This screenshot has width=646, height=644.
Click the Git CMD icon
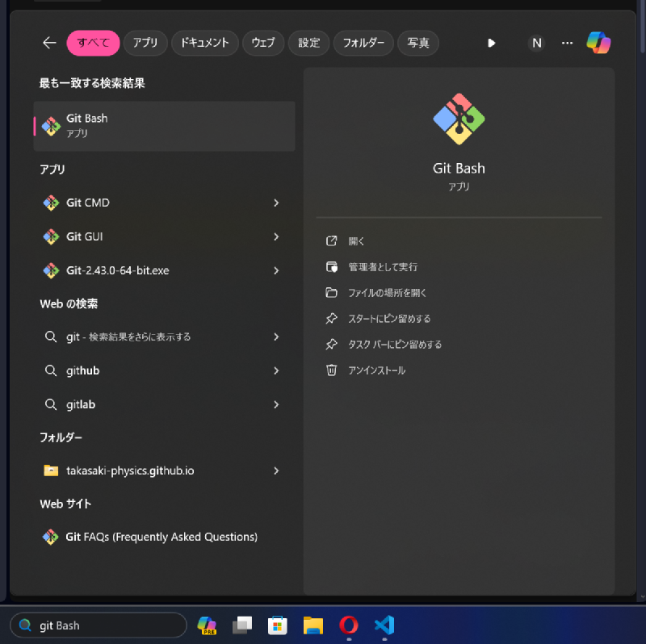pyautogui.click(x=51, y=203)
